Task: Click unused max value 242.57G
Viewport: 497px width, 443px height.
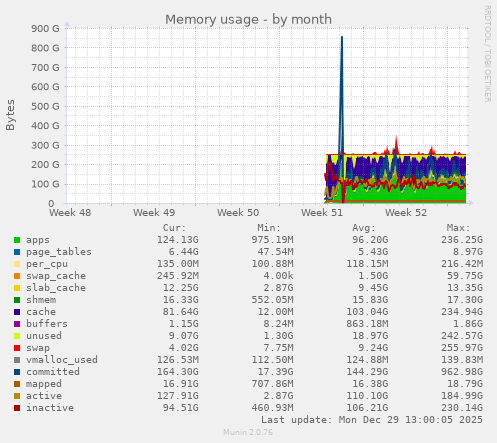Action: 462,336
